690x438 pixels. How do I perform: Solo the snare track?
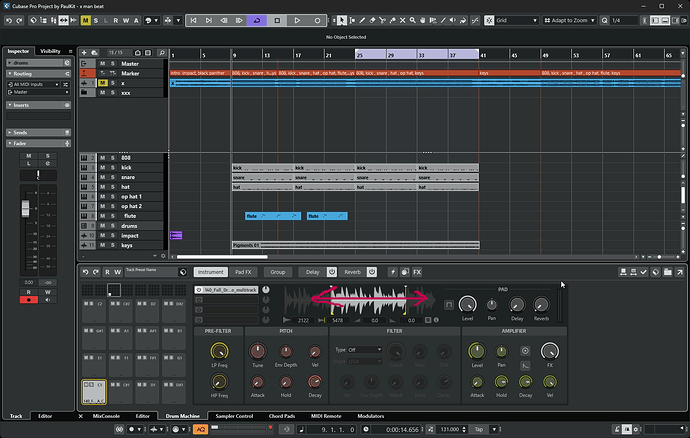click(x=113, y=177)
